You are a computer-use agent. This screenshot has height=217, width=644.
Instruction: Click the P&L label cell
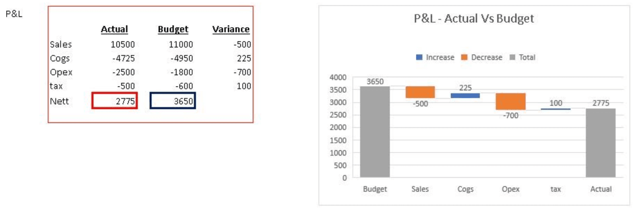(x=14, y=14)
